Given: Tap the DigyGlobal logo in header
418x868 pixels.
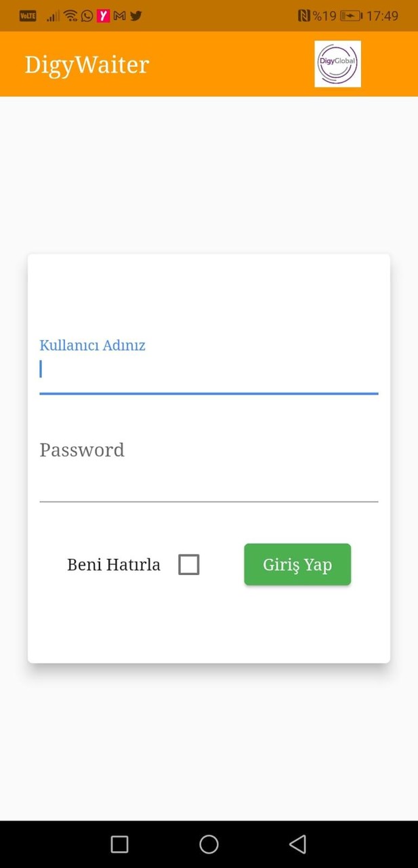Looking at the screenshot, I should coord(337,64).
